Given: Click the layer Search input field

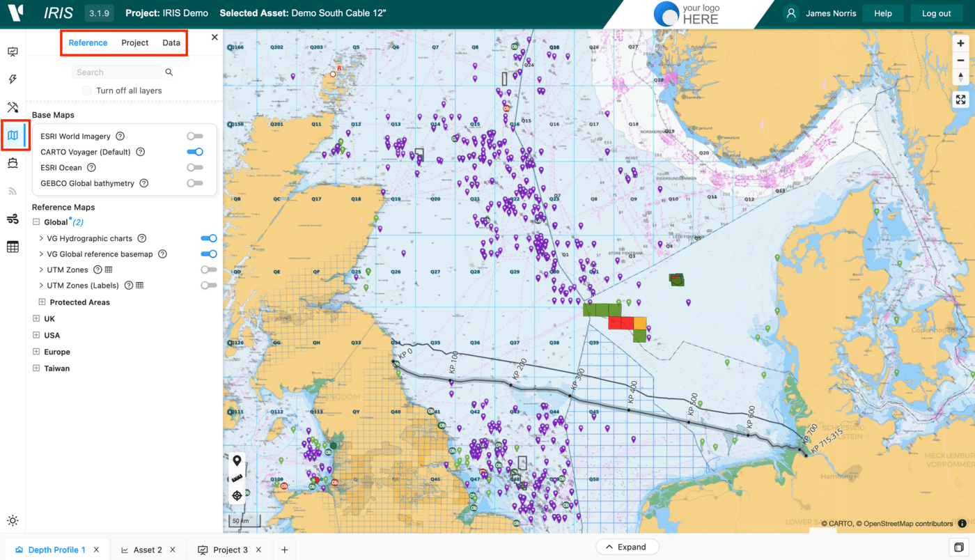Looking at the screenshot, I should pyautogui.click(x=118, y=72).
